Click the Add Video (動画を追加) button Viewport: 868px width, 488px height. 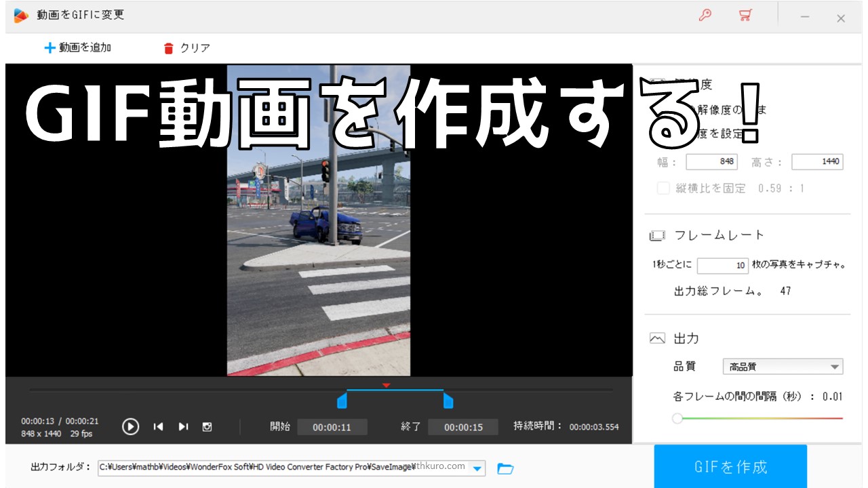click(x=77, y=47)
